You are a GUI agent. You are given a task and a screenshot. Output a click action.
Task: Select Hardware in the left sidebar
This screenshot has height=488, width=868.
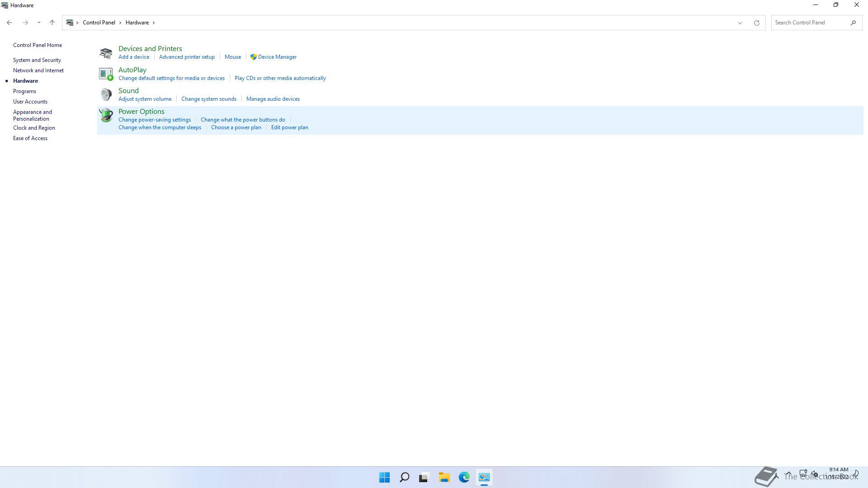click(x=25, y=81)
